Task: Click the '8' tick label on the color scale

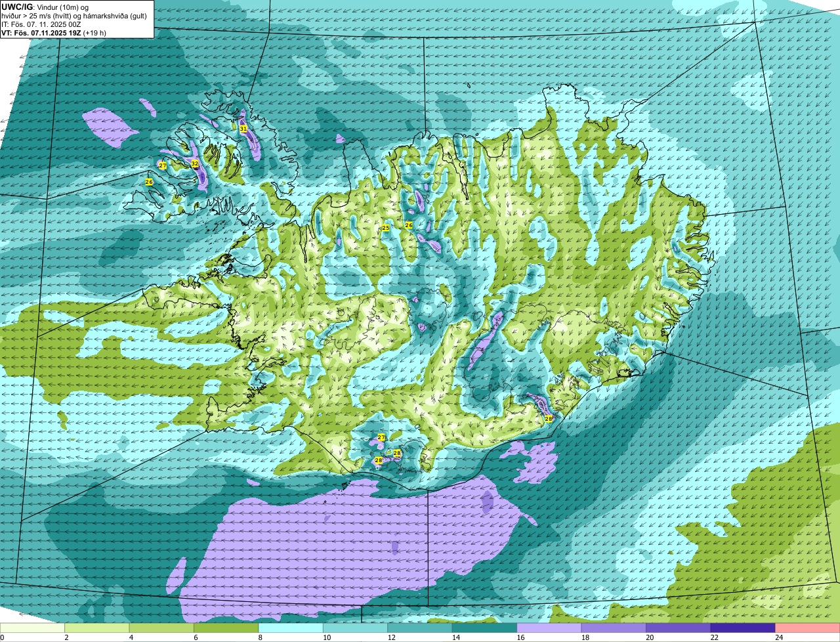Action: click(x=259, y=637)
